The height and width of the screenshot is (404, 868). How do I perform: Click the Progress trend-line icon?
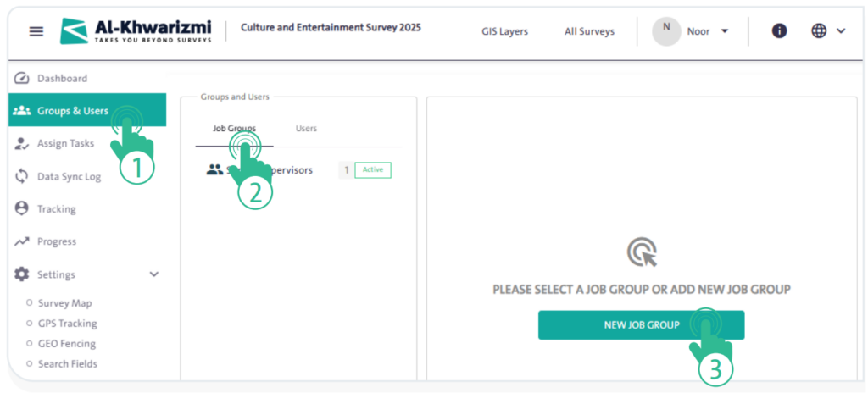[x=23, y=242]
